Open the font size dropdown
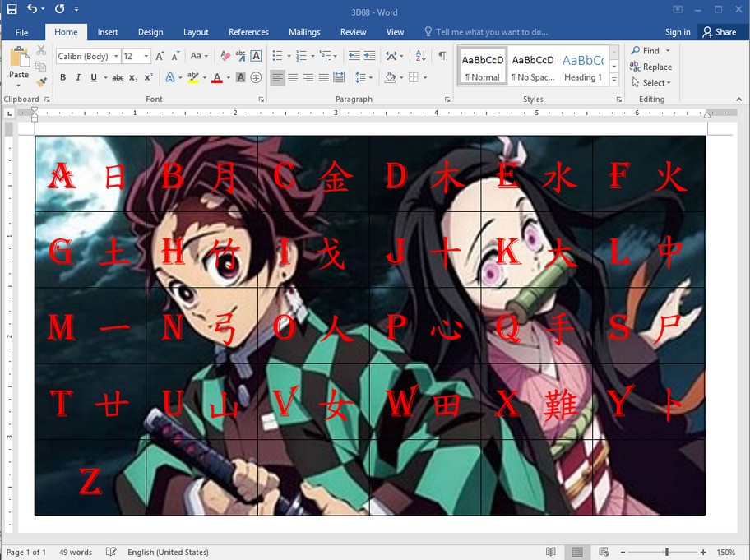Image resolution: width=750 pixels, height=560 pixels. (146, 57)
